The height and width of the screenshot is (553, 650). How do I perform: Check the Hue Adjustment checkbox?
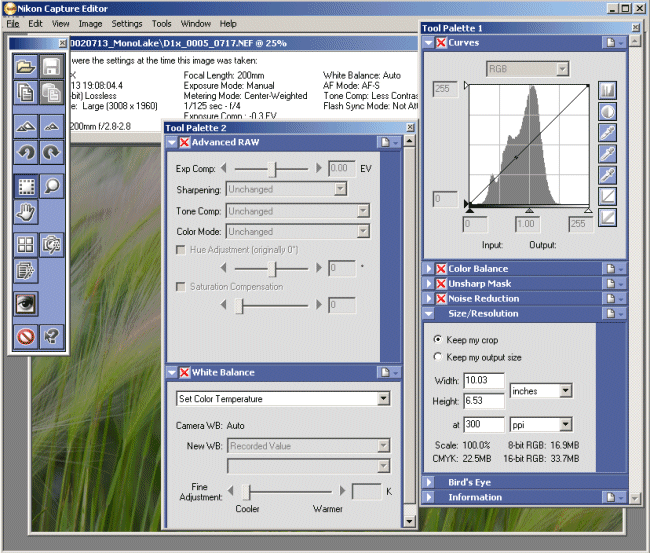(x=181, y=250)
